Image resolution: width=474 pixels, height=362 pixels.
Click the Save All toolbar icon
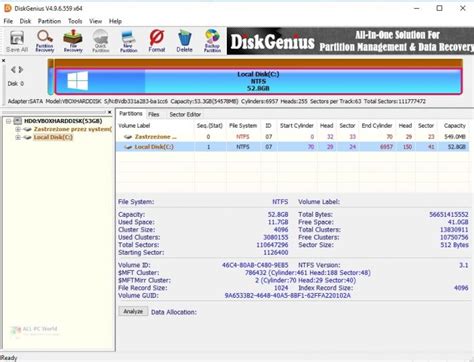coord(17,41)
